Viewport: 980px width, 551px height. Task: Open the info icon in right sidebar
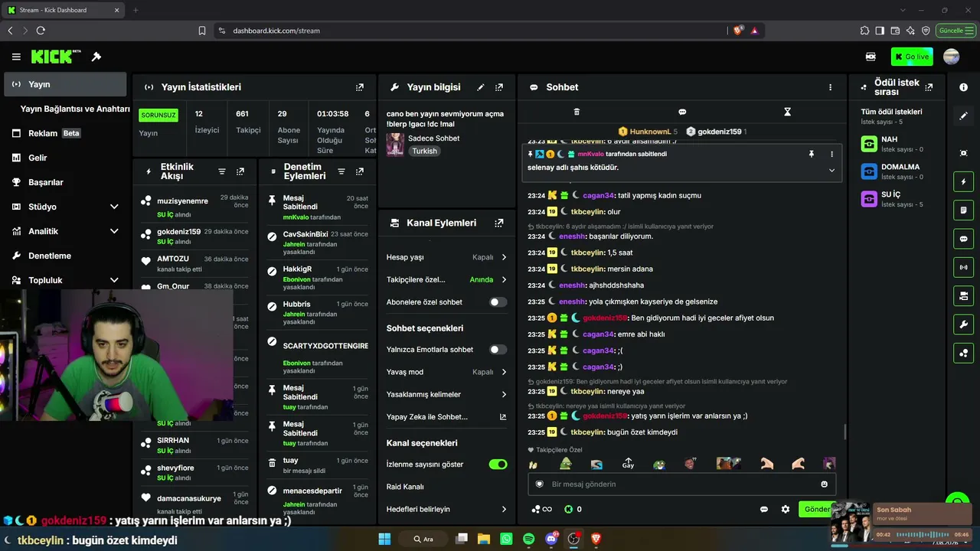[x=963, y=87]
